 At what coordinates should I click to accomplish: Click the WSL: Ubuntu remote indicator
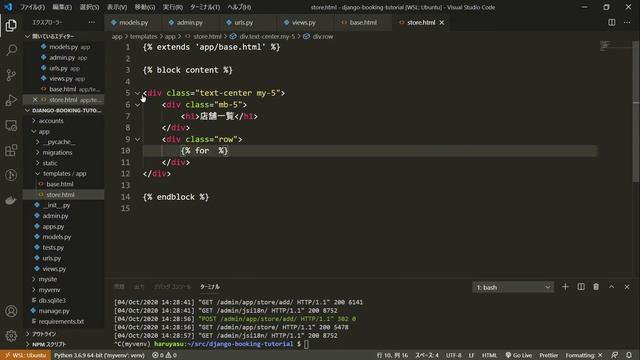point(25,355)
